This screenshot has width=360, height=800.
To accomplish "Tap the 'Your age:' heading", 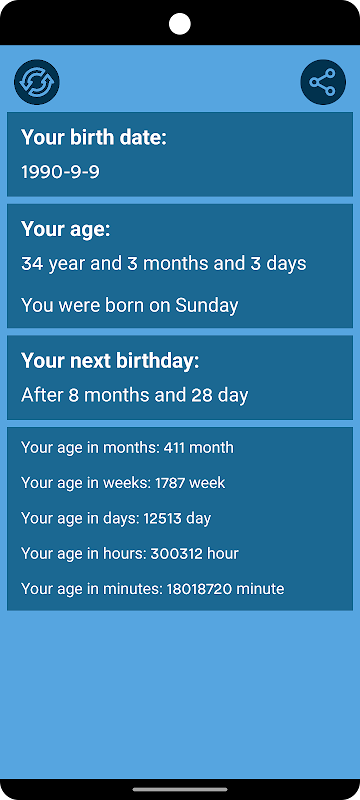I will 65,230.
